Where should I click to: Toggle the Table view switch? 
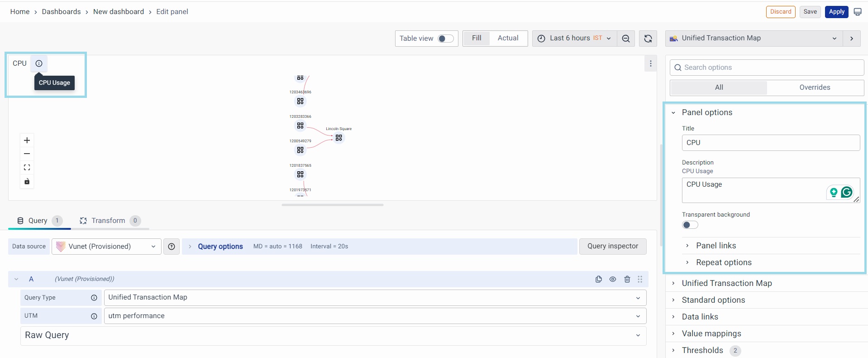tap(445, 39)
